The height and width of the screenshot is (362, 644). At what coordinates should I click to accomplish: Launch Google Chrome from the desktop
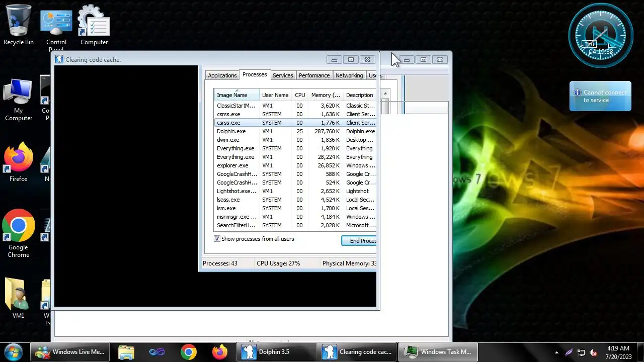(19, 234)
